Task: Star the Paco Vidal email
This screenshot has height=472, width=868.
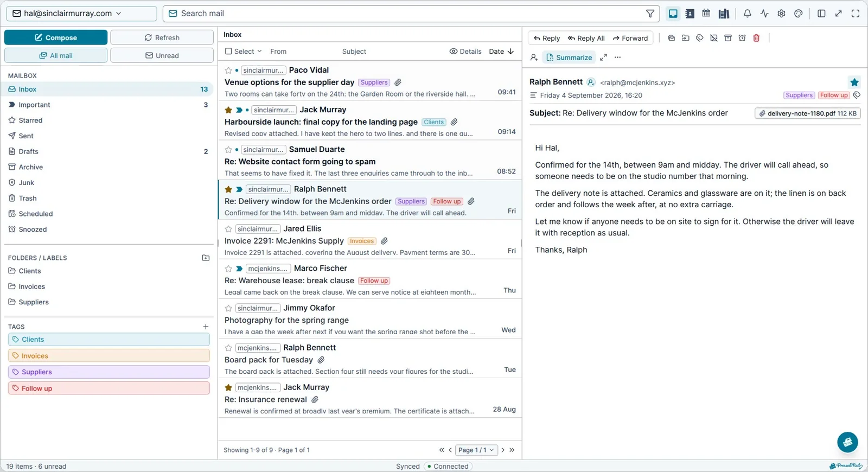Action: click(x=228, y=71)
